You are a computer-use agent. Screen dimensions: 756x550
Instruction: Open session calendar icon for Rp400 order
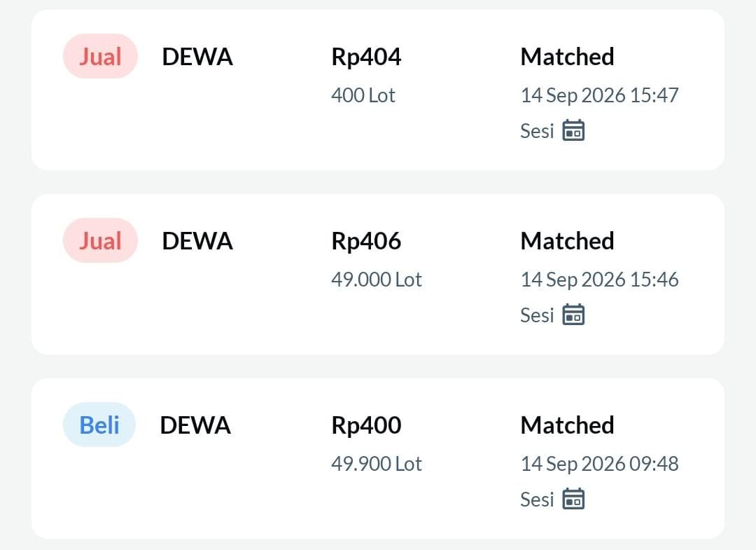pos(573,499)
